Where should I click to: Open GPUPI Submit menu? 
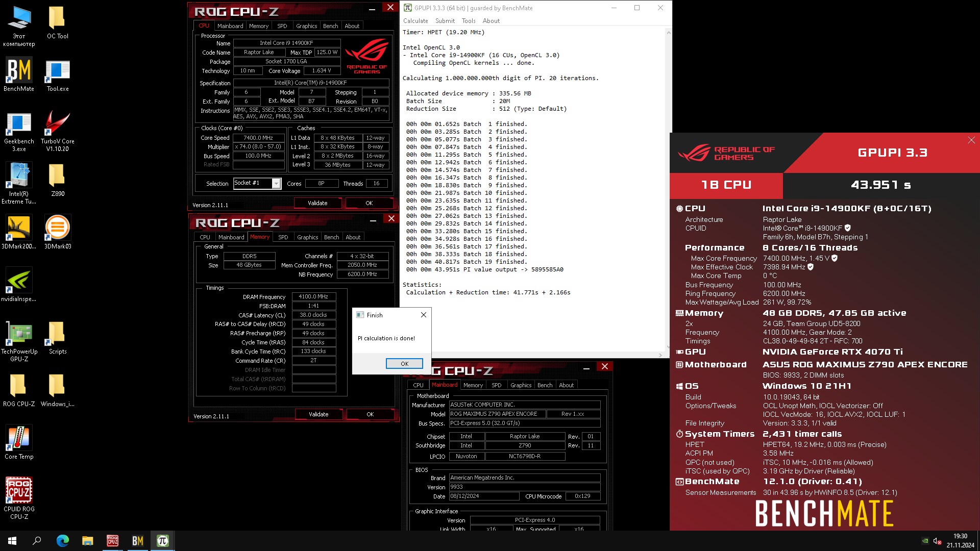tap(445, 21)
